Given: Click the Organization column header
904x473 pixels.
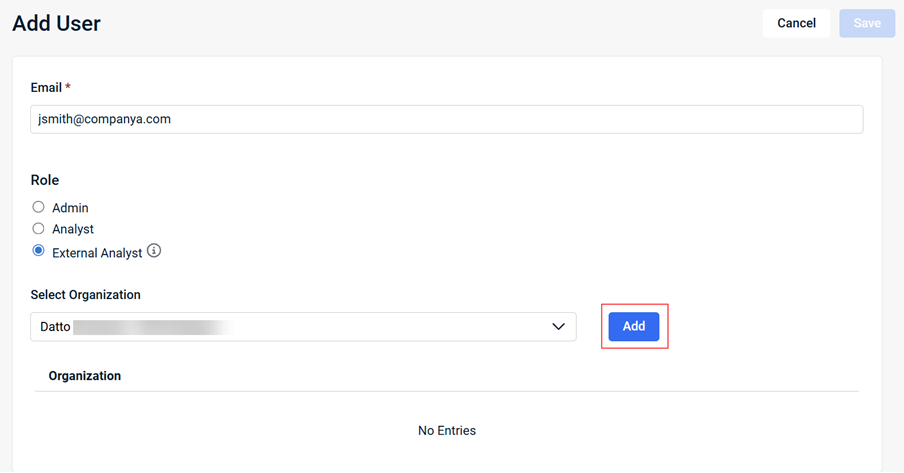Looking at the screenshot, I should [x=85, y=376].
